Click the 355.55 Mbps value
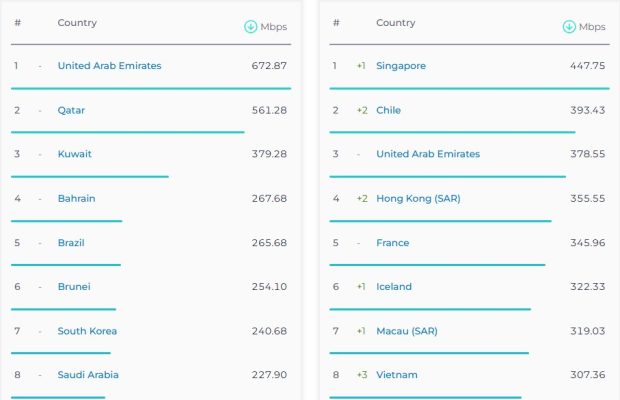Image resolution: width=620 pixels, height=400 pixels. click(x=588, y=198)
